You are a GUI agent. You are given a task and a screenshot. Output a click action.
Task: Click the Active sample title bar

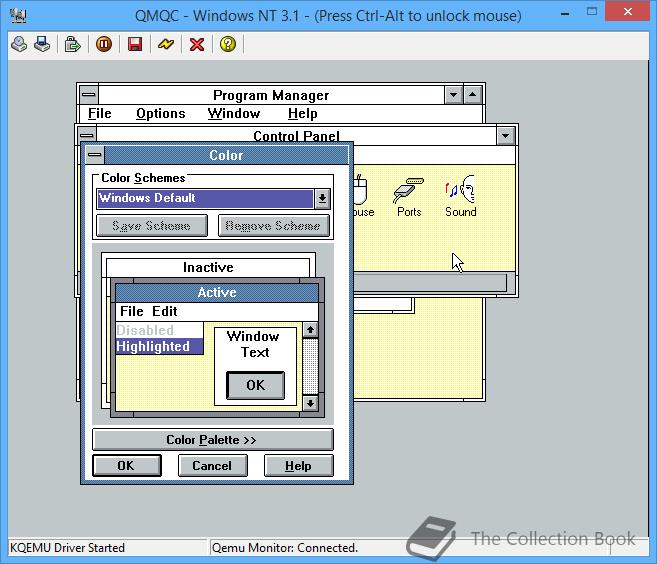(x=217, y=292)
